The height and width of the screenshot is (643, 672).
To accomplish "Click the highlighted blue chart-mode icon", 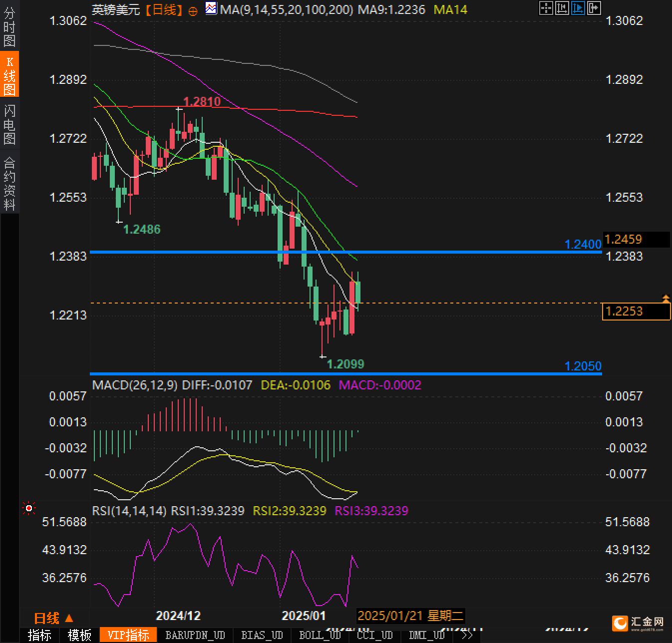I will [578, 8].
